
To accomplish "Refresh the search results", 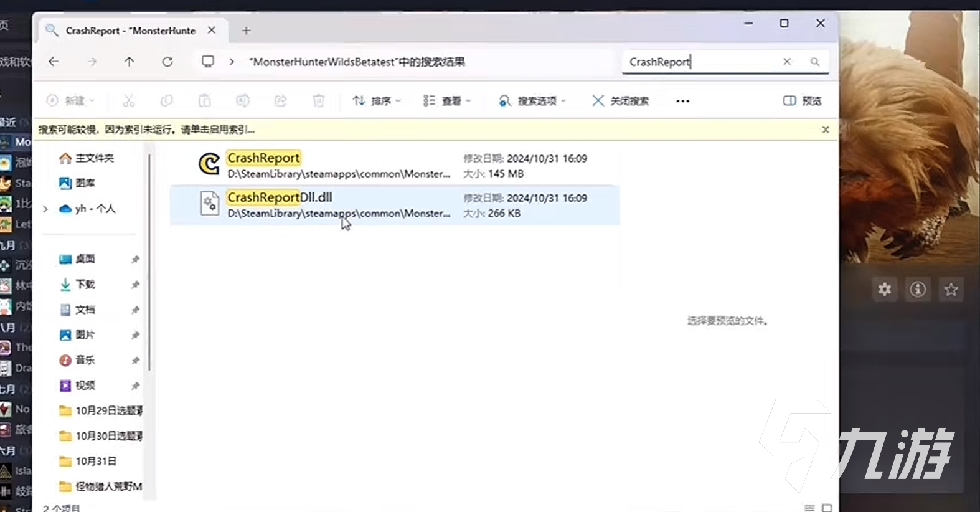I will (x=167, y=62).
